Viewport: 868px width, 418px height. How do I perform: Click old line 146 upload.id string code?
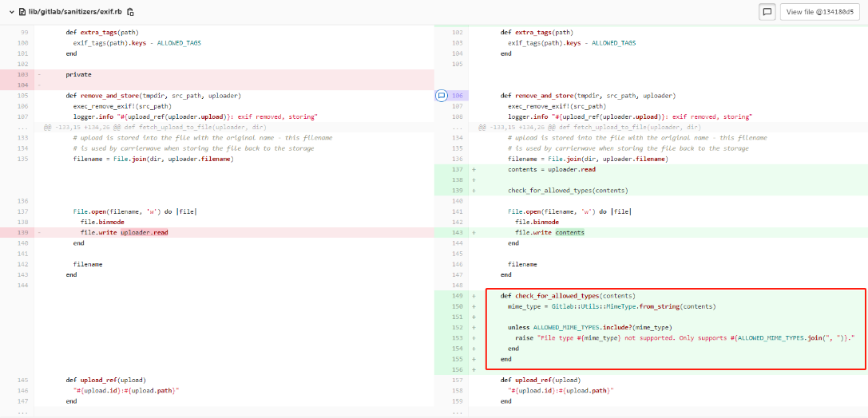click(x=126, y=390)
